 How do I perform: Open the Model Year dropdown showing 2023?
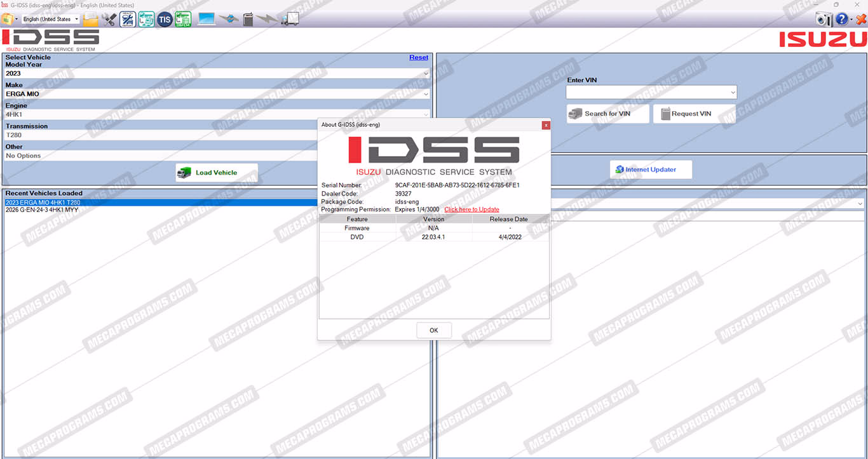pyautogui.click(x=217, y=74)
